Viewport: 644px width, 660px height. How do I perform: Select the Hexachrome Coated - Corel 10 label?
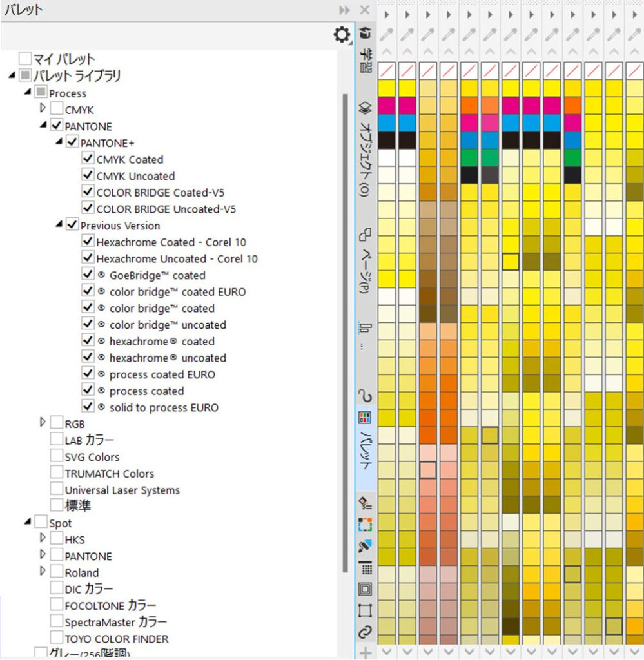[x=171, y=242]
